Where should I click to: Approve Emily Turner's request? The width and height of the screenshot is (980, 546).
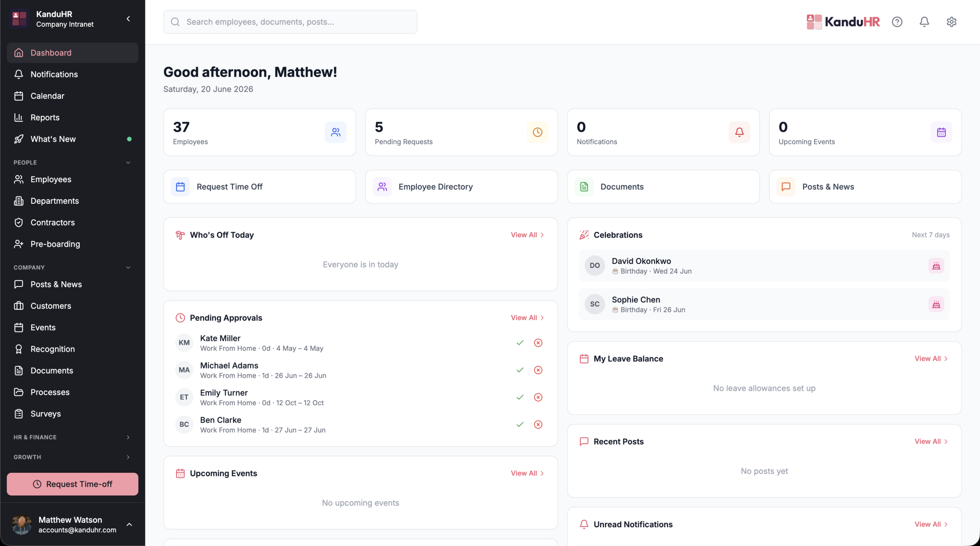[520, 397]
